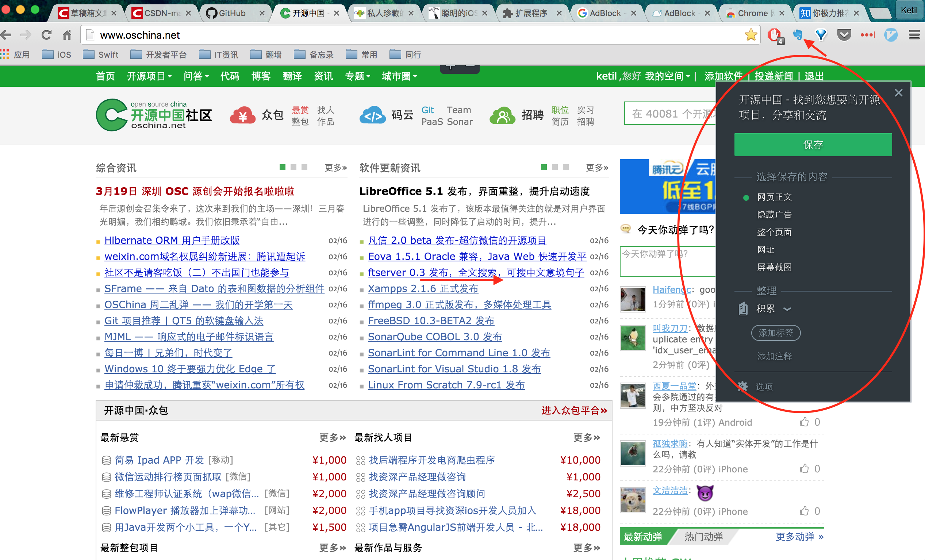Viewport: 925px width, 560px height.
Task: Open the iOS bookmarks folder
Action: (x=56, y=55)
